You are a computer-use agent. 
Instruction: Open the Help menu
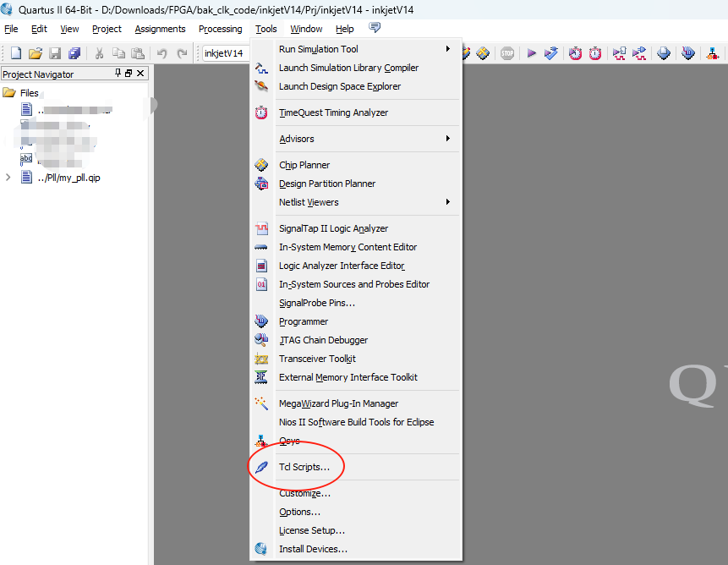point(344,29)
